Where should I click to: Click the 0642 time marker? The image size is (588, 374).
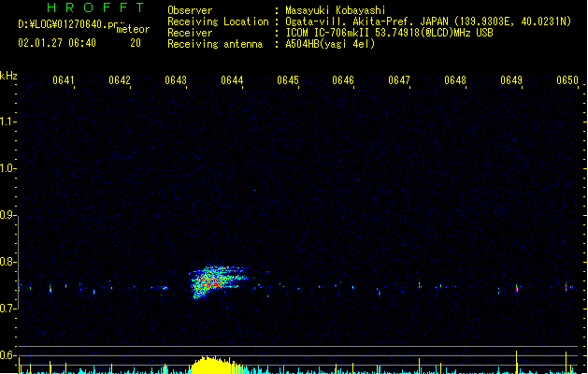[x=120, y=80]
